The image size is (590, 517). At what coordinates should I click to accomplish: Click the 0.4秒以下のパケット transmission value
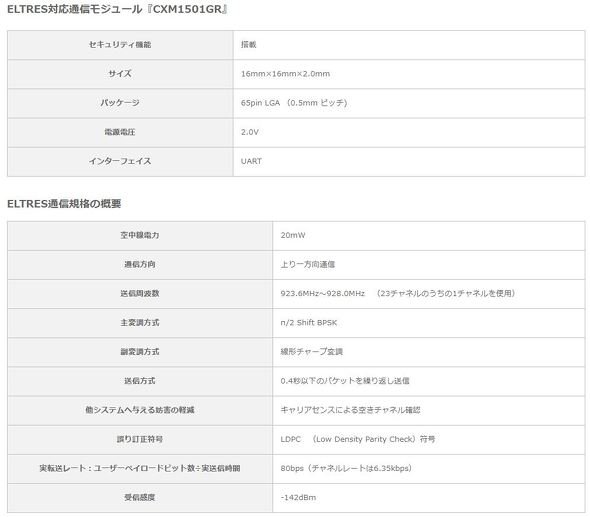click(x=345, y=381)
